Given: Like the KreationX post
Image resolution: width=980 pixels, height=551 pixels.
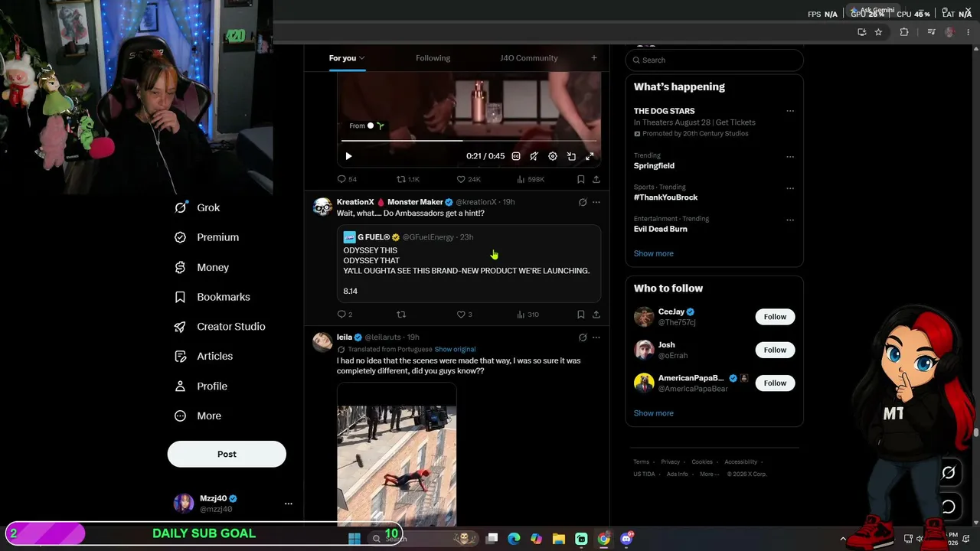Looking at the screenshot, I should pyautogui.click(x=464, y=315).
